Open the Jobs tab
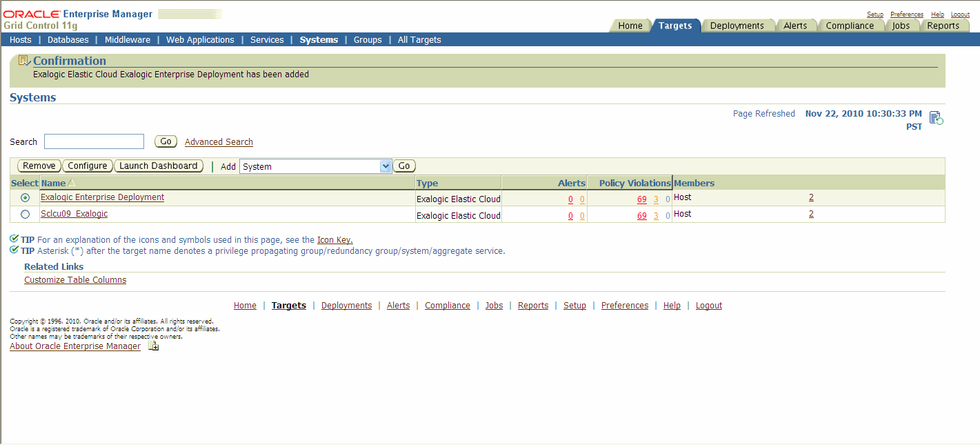980x445 pixels. click(901, 26)
